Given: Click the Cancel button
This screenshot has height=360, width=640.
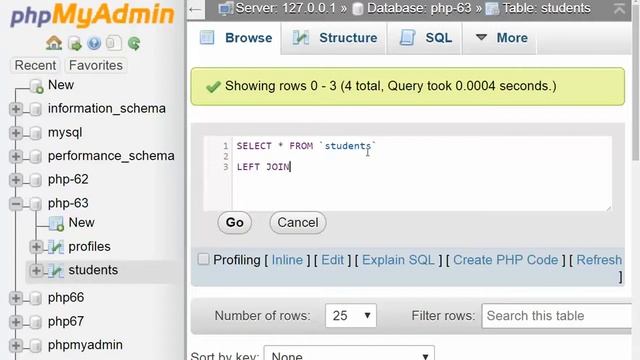Looking at the screenshot, I should [x=298, y=223].
